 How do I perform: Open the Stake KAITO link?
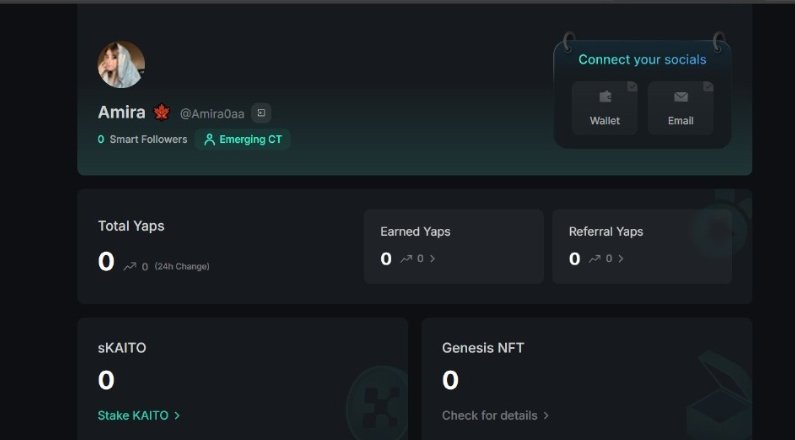[138, 416]
